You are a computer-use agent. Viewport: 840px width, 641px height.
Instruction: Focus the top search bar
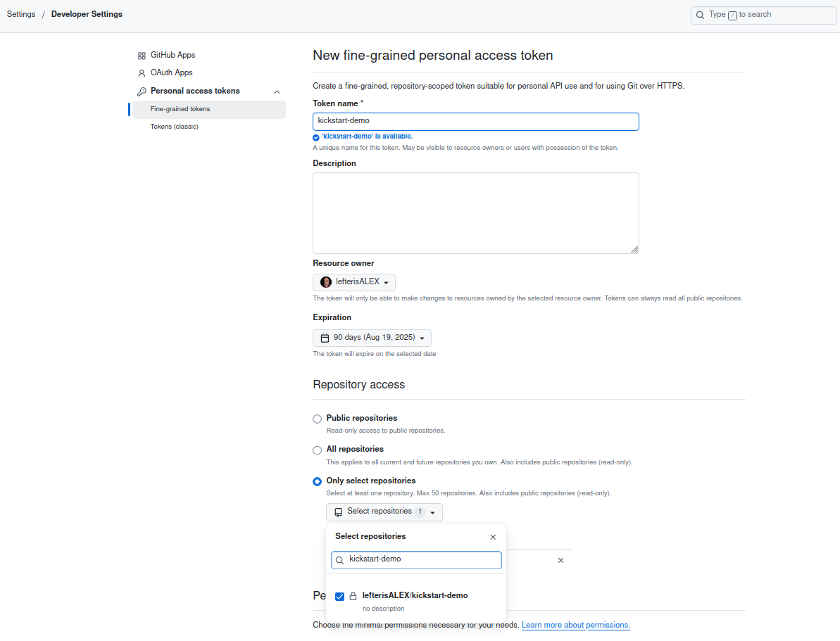tap(763, 15)
